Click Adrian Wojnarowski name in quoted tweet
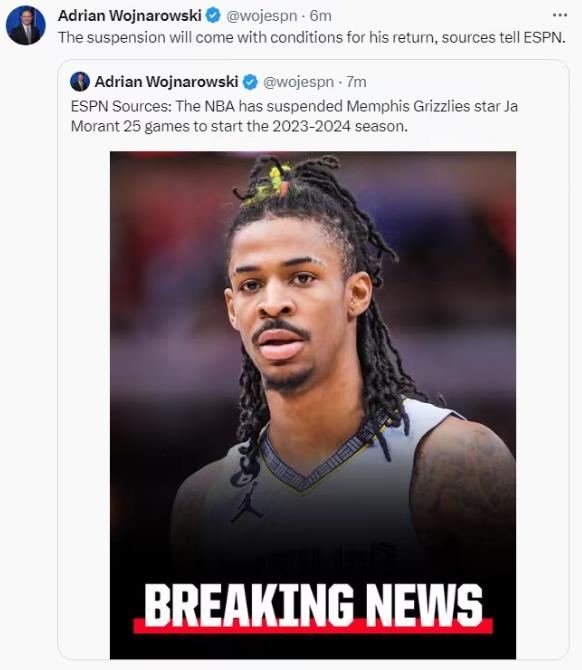Image resolution: width=582 pixels, height=670 pixels. [166, 82]
